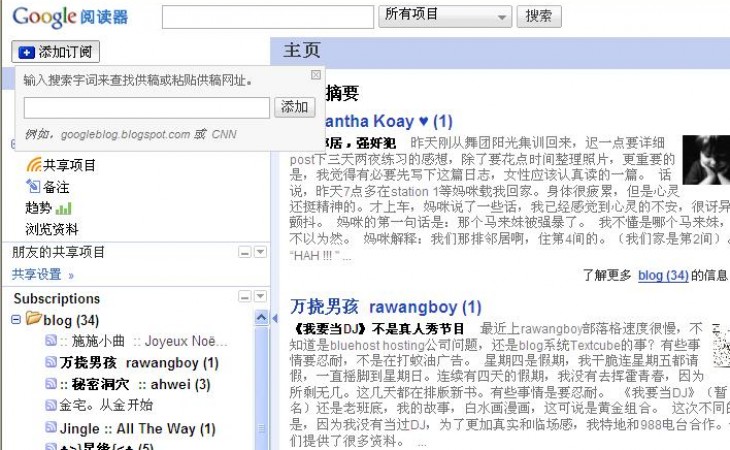The height and width of the screenshot is (450, 730).
Task: Click the 添加 button
Action: click(x=294, y=107)
